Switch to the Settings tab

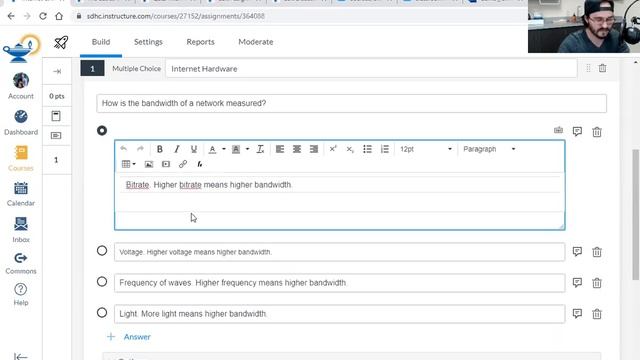[x=148, y=42]
